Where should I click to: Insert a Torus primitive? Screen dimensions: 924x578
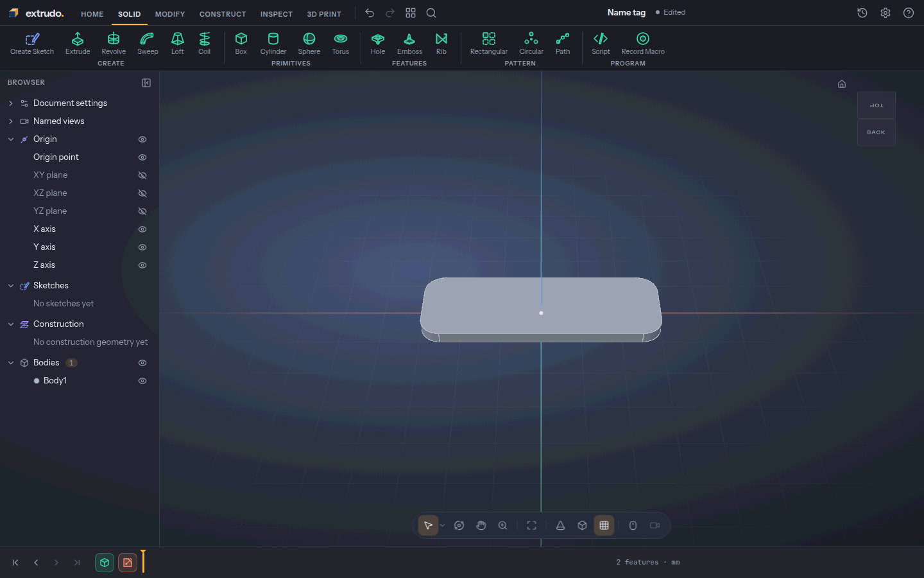coord(341,44)
